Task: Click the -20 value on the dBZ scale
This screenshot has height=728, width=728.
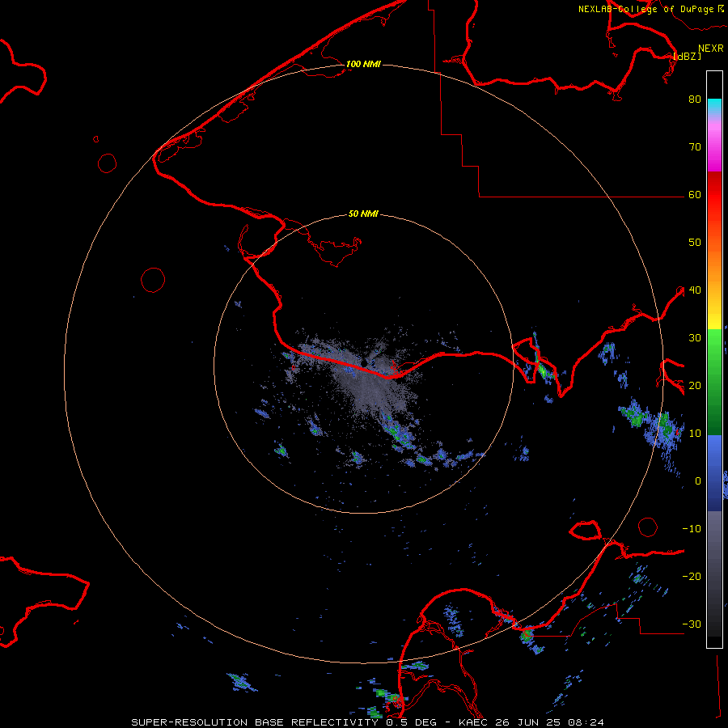Action: (x=692, y=577)
